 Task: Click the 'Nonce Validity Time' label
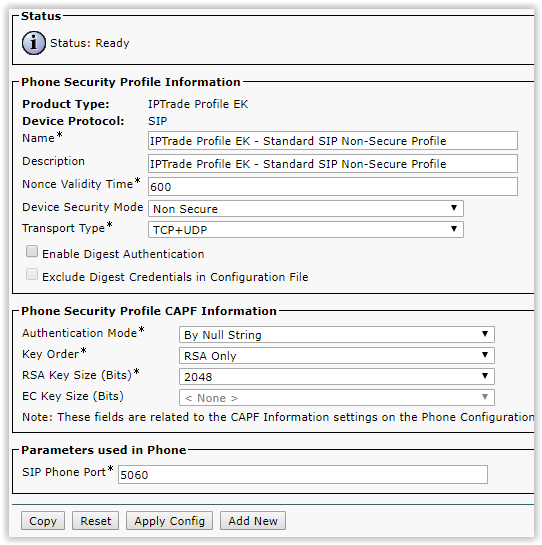point(78,184)
